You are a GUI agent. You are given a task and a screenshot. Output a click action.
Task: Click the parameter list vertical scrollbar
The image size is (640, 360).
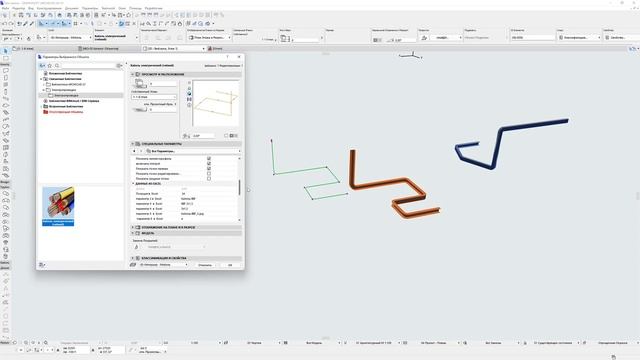pyautogui.click(x=239, y=188)
